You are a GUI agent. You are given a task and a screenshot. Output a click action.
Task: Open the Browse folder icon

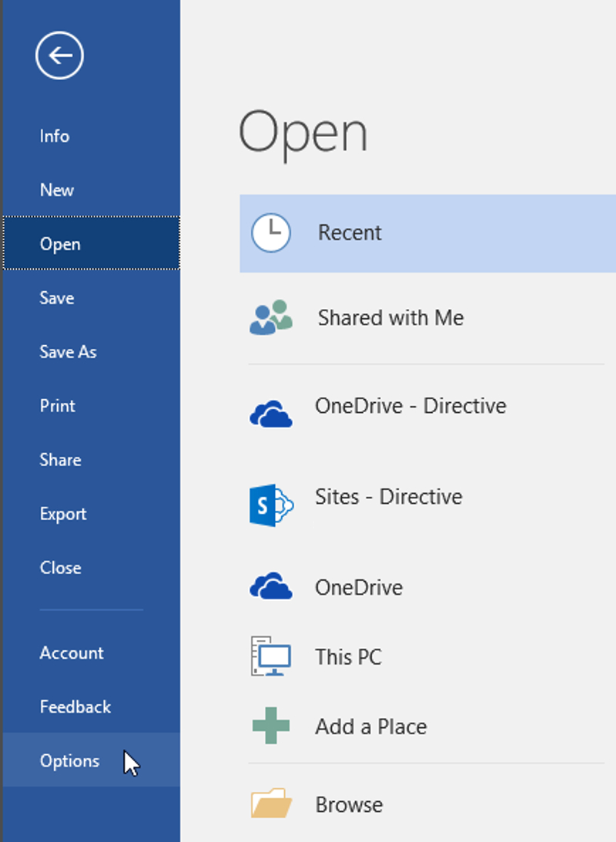click(x=270, y=803)
